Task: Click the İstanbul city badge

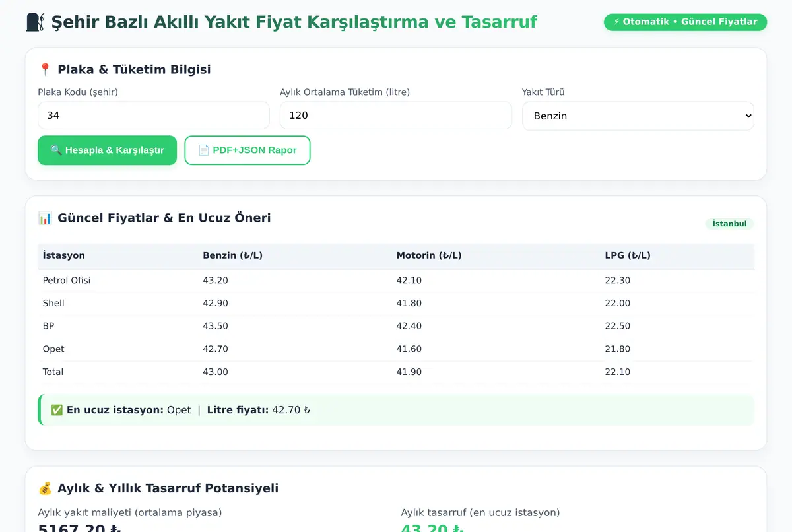Action: pyautogui.click(x=729, y=224)
